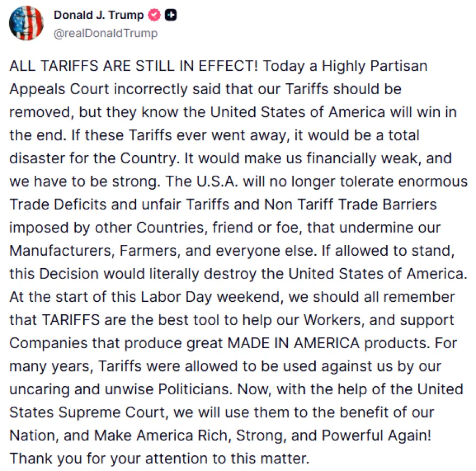Click the pink verified checkmark badge
The width and height of the screenshot is (476, 471).
point(155,15)
